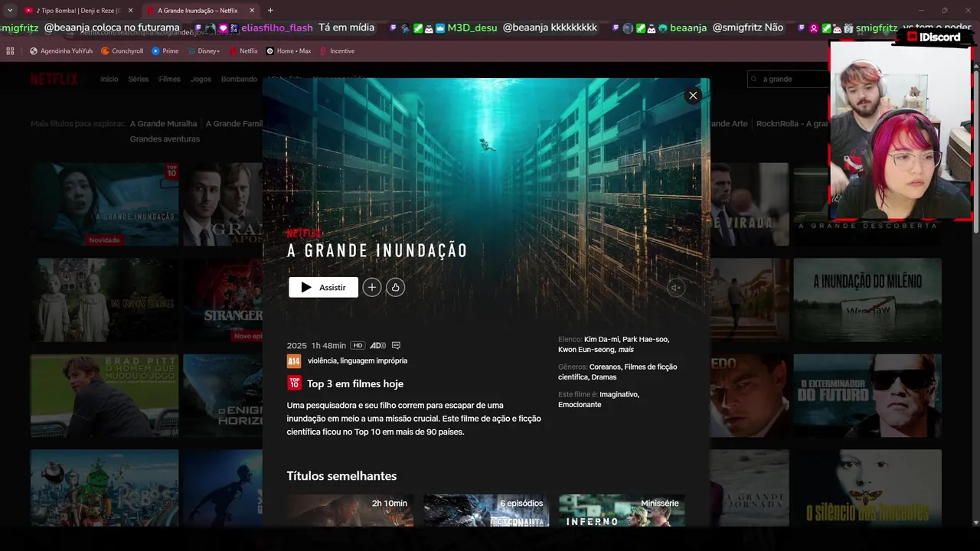
Task: Open the browser apps grid icon
Action: click(10, 51)
